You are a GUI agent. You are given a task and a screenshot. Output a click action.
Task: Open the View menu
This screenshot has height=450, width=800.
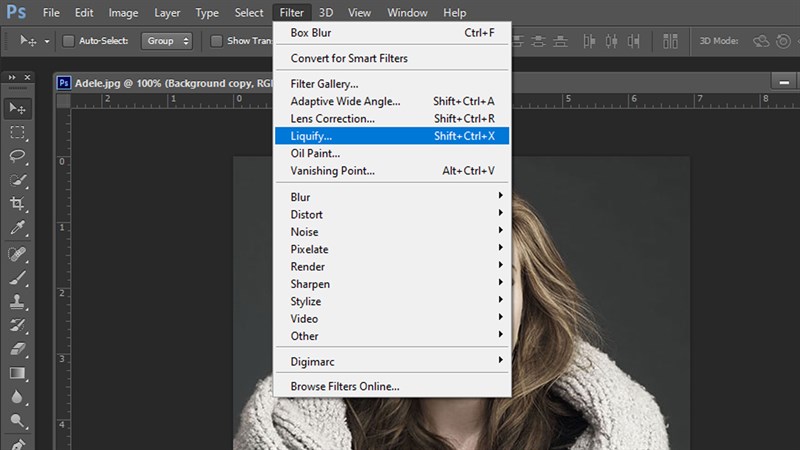359,12
